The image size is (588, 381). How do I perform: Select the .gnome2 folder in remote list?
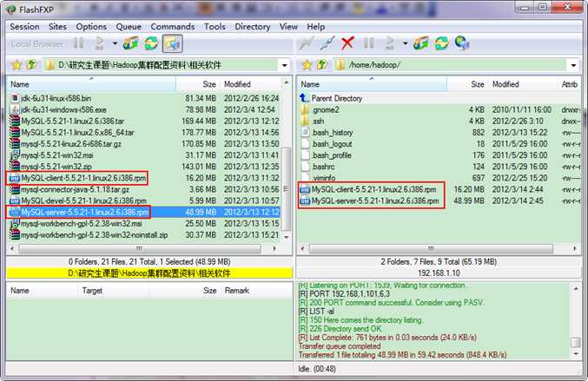pos(439,109)
